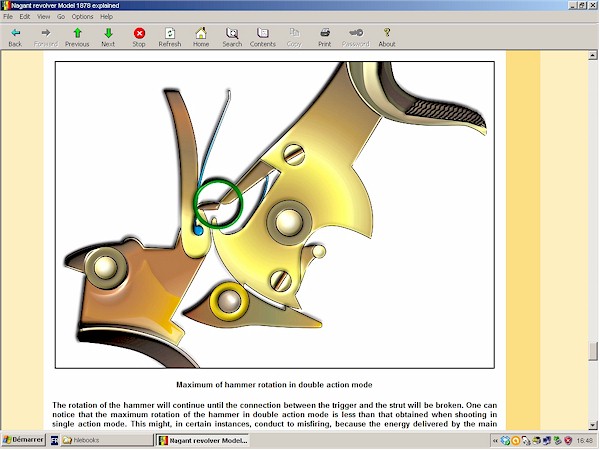600x450 pixels.
Task: Click the greyed-out Forward arrow
Action: (x=46, y=38)
